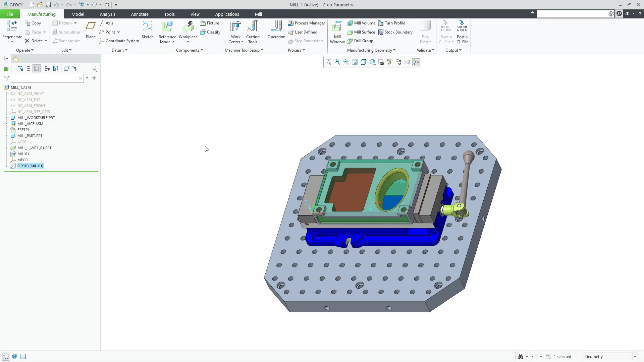Toggle model tree columns display
Viewport: 644px width, 362px height.
(x=37, y=68)
